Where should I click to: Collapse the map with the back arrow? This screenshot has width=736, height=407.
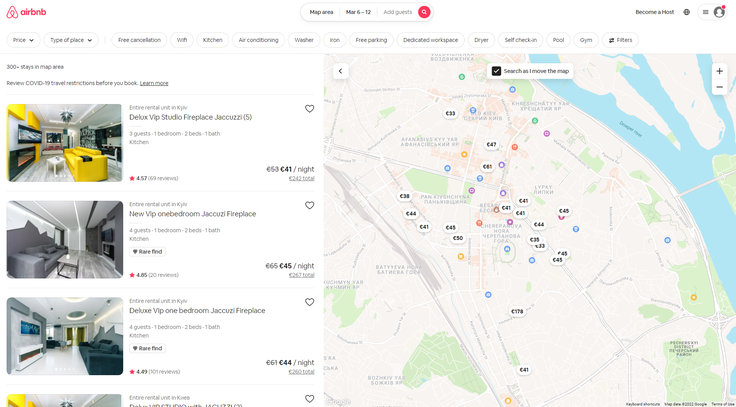click(341, 71)
